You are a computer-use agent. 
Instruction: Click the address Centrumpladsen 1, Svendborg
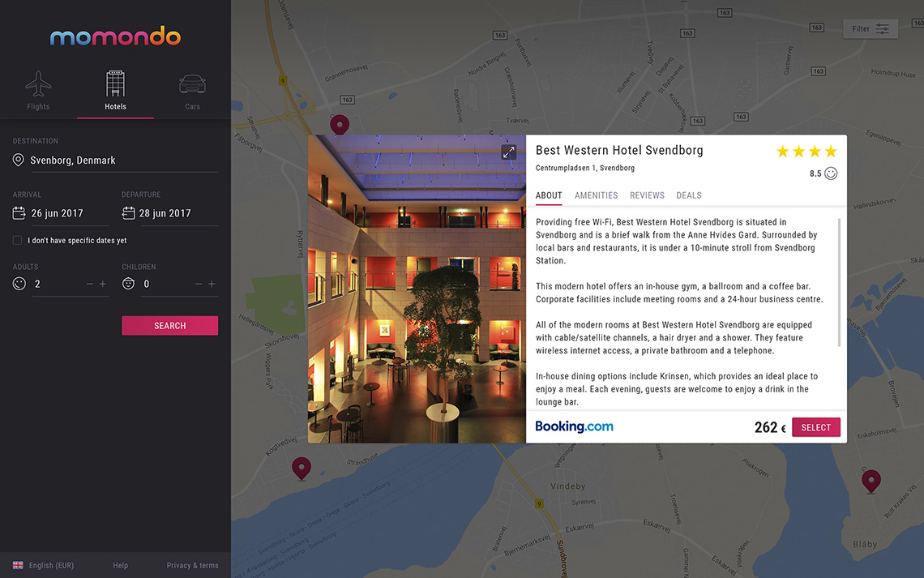(585, 168)
